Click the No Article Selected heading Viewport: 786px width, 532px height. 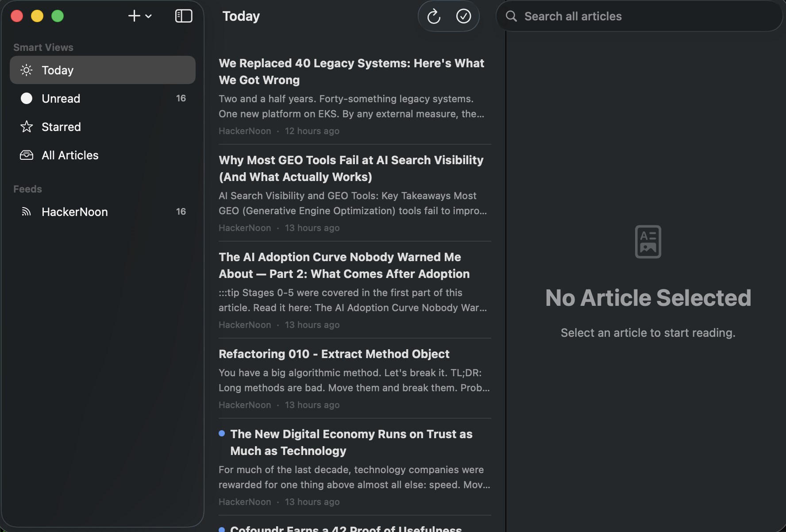(x=648, y=298)
